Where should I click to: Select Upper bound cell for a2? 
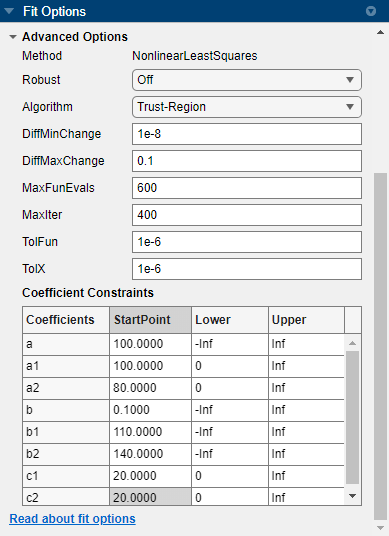(x=306, y=388)
